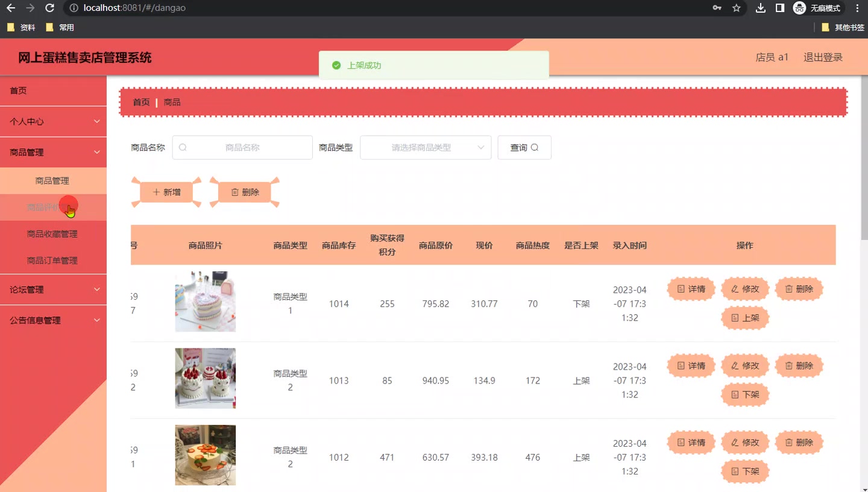Click the success checkmark icon in 上架成功 toast
Screen dimensions: 868x492
click(x=336, y=65)
